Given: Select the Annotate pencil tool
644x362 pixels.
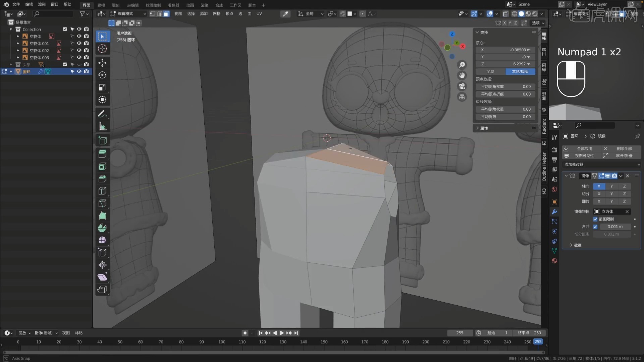Looking at the screenshot, I should 103,114.
